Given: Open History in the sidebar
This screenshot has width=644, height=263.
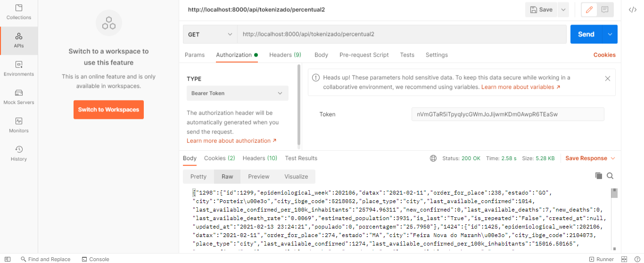Looking at the screenshot, I should [19, 154].
